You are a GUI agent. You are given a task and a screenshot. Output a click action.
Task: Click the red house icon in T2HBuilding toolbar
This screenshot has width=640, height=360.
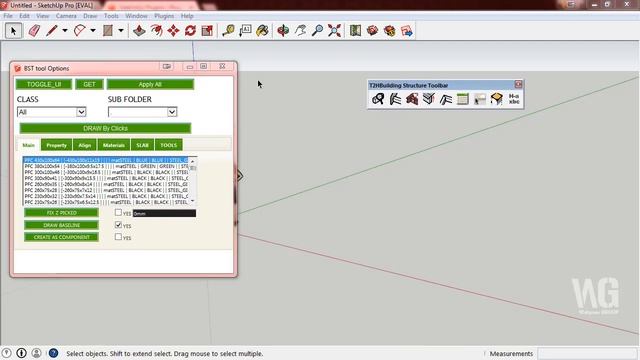point(412,99)
